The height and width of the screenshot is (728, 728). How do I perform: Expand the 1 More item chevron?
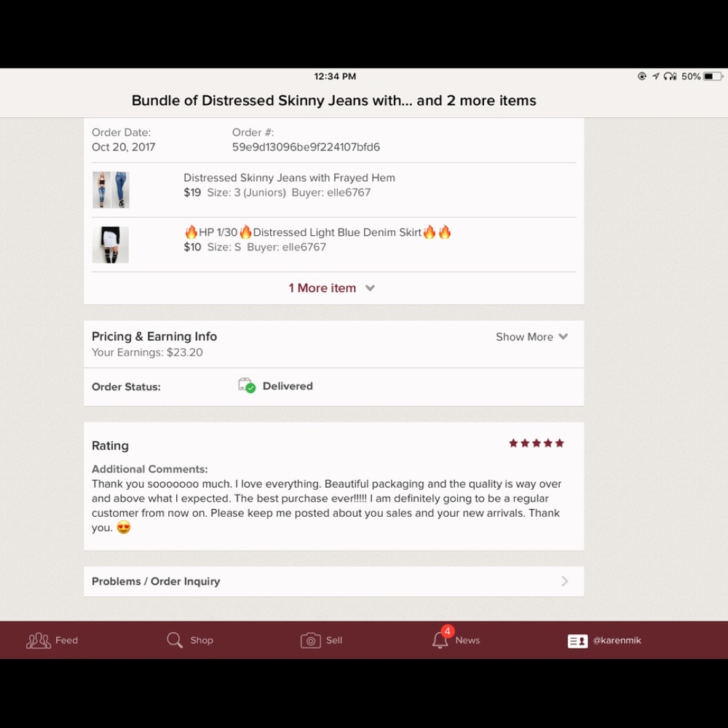(x=370, y=288)
